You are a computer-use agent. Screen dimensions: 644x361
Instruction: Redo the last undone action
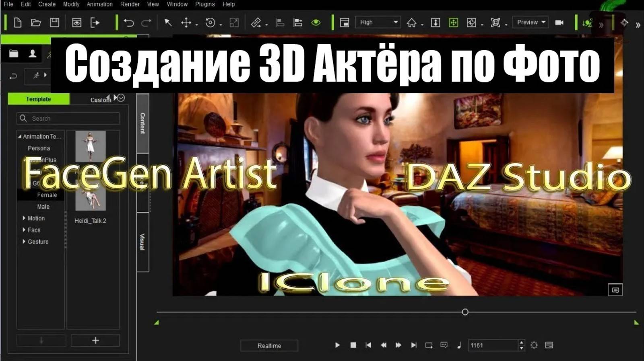(147, 23)
